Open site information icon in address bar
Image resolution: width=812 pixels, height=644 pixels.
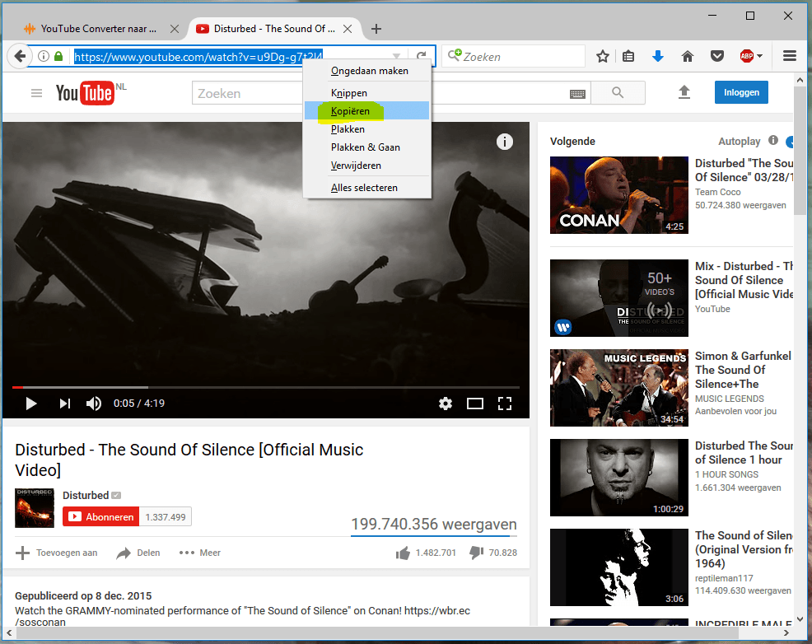click(44, 56)
